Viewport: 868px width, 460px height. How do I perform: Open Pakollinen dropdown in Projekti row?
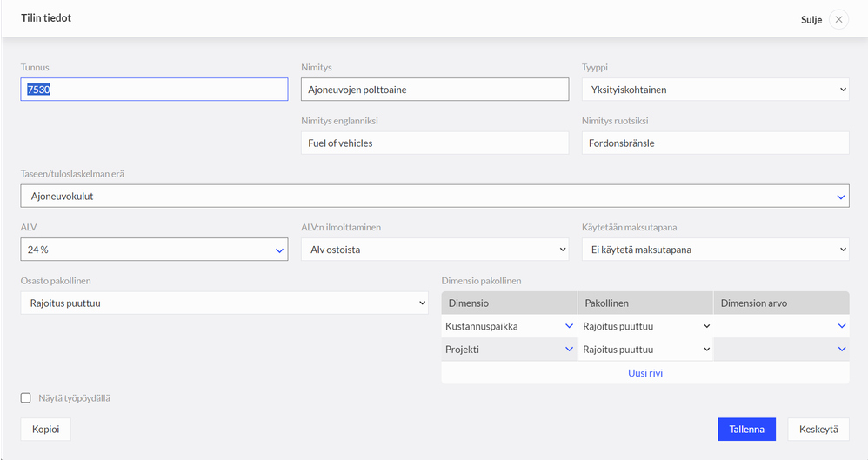[x=645, y=350]
